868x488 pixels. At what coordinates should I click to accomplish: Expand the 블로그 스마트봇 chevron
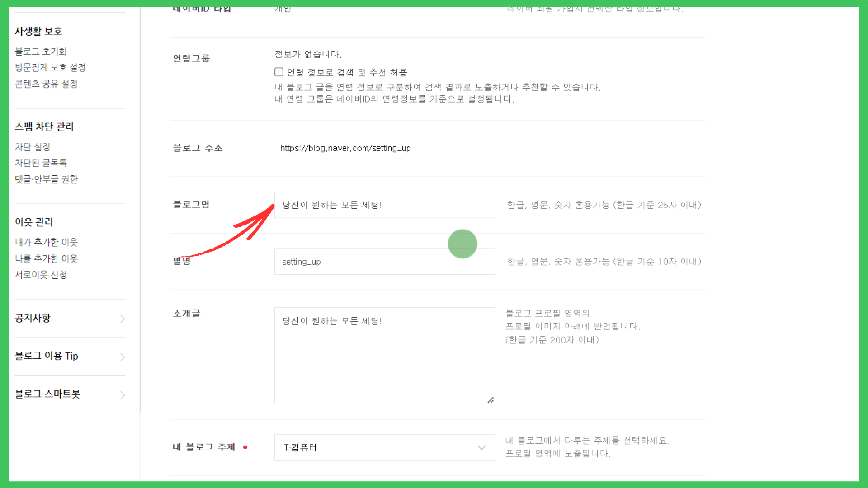coord(122,395)
